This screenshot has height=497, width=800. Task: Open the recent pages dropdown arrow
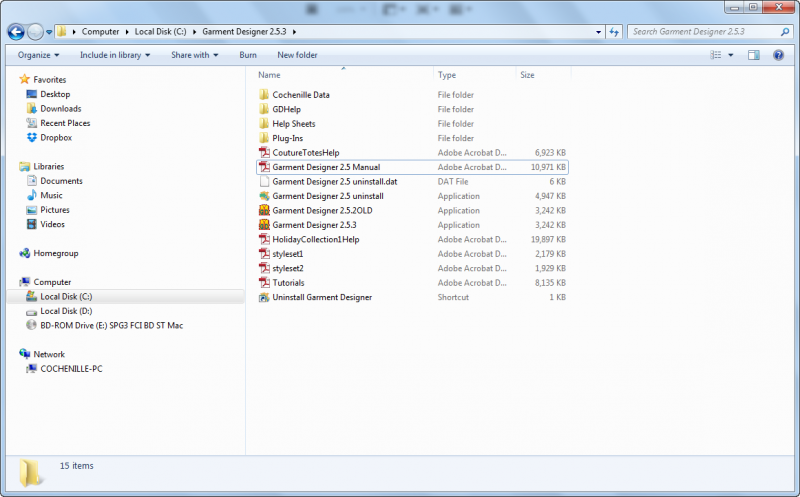click(49, 32)
